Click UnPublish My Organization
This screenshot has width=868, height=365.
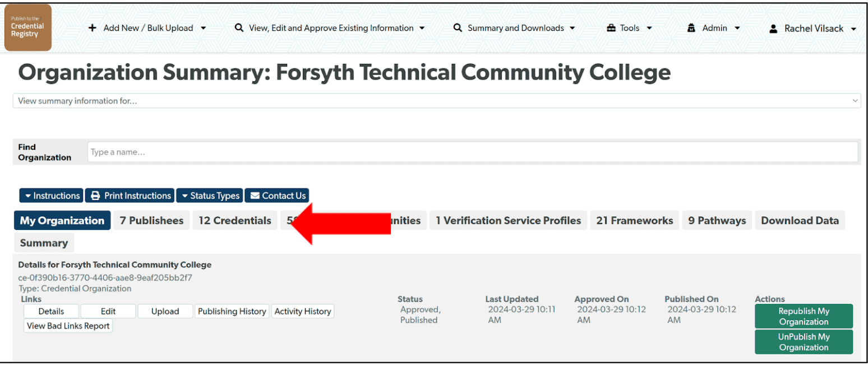point(804,341)
